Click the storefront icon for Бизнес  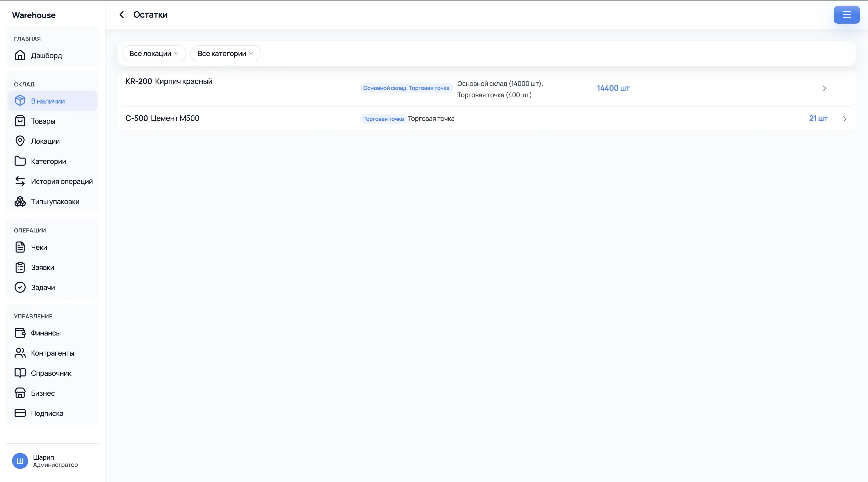coord(20,393)
